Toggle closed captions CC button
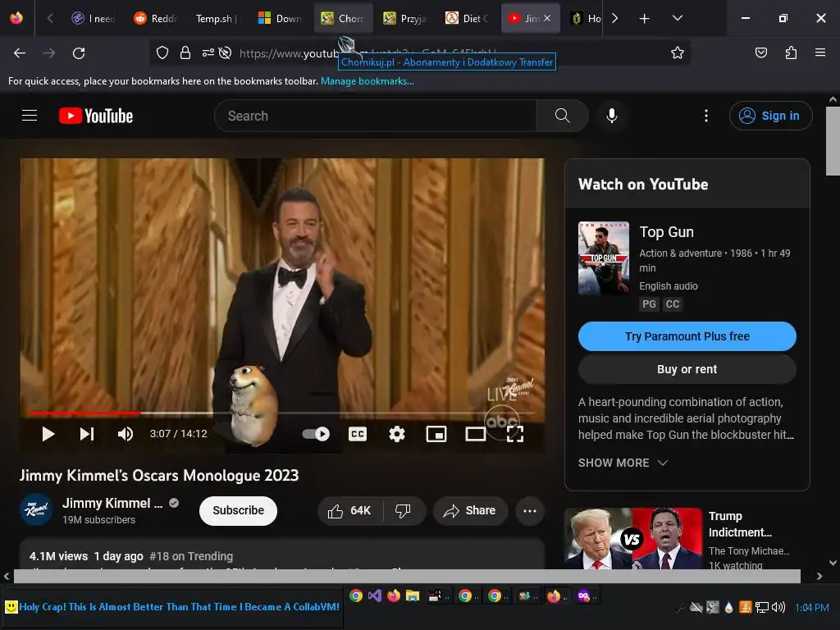Image resolution: width=840 pixels, height=630 pixels. (x=358, y=434)
